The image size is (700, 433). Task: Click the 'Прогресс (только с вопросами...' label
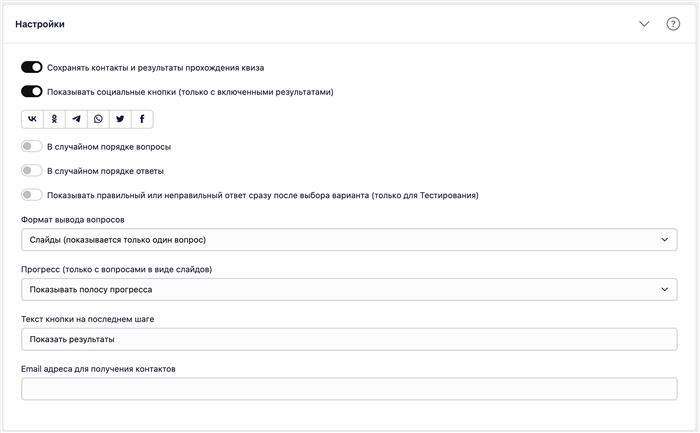tap(117, 270)
